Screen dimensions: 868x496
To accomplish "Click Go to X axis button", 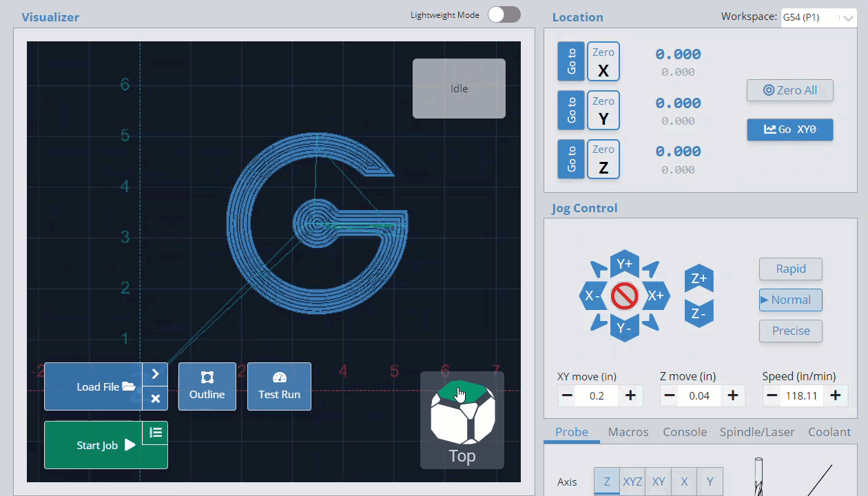I will (x=571, y=61).
